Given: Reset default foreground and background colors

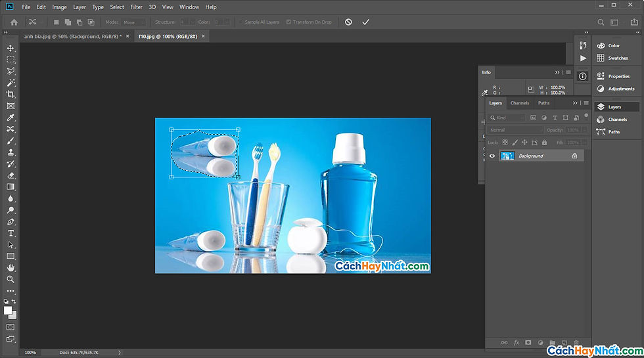Looking at the screenshot, I should [x=6, y=302].
